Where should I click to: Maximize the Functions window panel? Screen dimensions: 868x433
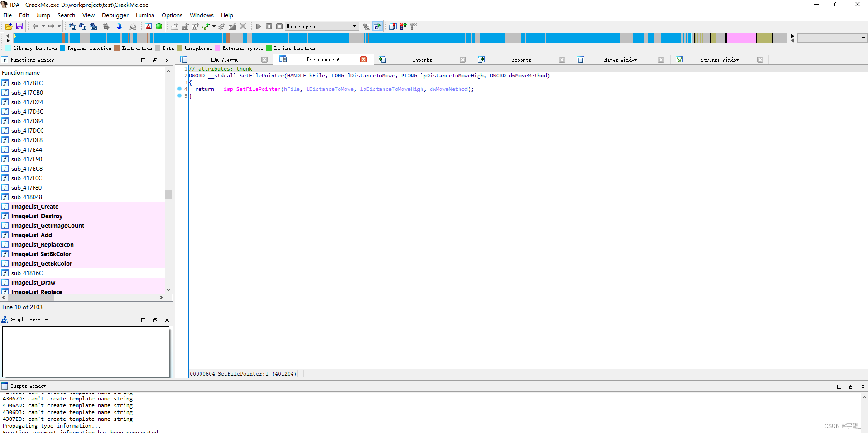[x=144, y=60]
